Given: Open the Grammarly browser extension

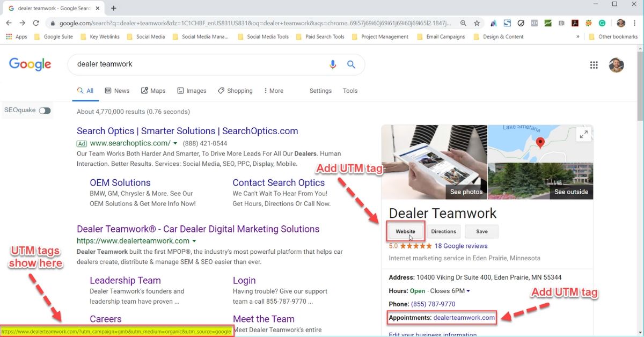Looking at the screenshot, I should point(602,24).
